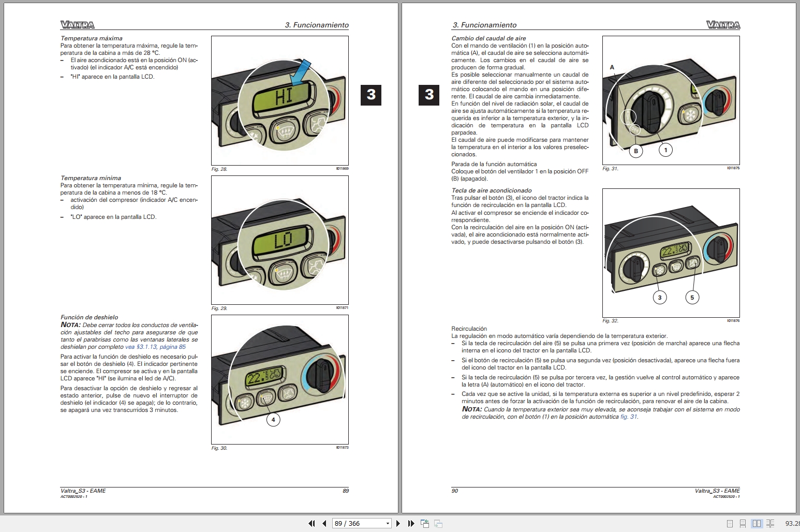The width and height of the screenshot is (800, 532).
Task: Click the caption Fig. 31.
Action: pos(610,169)
